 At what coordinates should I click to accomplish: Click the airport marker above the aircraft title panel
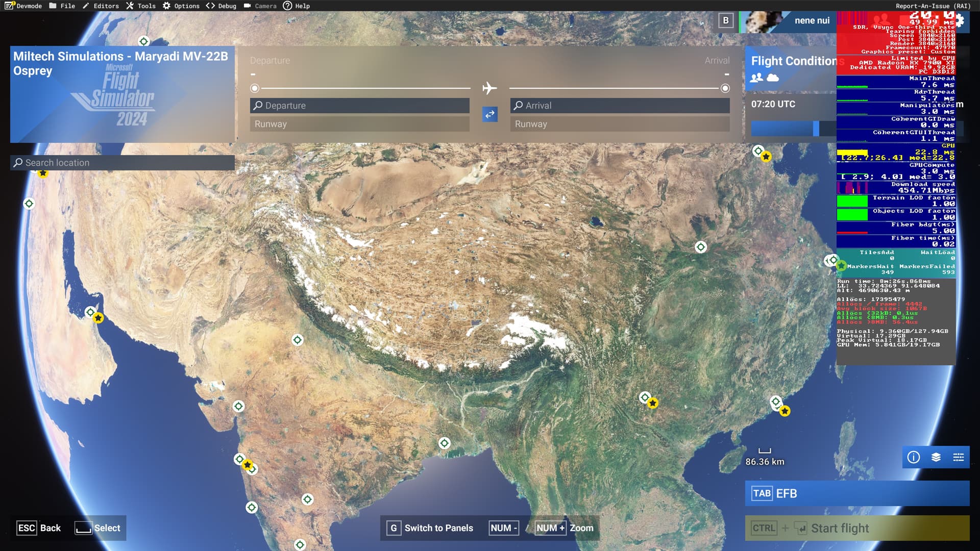point(144,41)
